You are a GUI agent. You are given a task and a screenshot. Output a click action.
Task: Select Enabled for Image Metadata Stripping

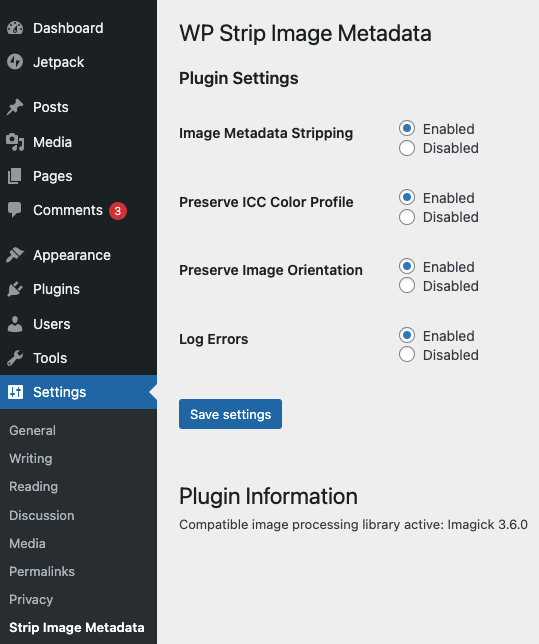click(407, 129)
